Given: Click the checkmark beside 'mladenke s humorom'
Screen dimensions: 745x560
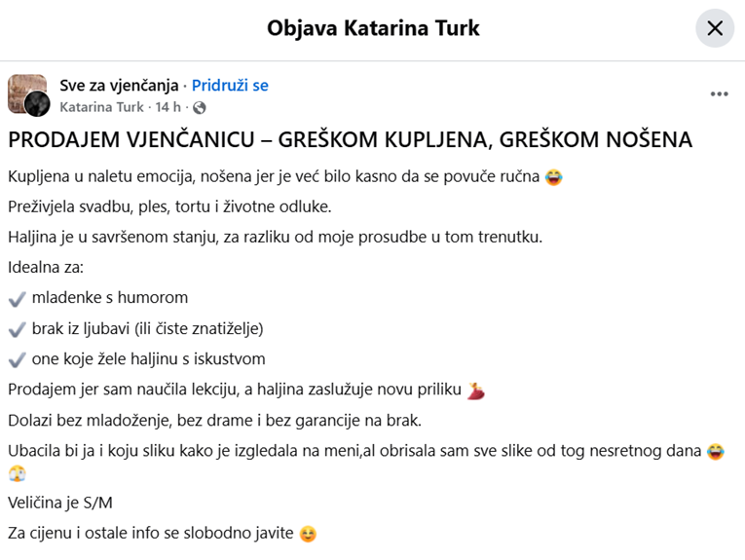Looking at the screenshot, I should tap(17, 298).
